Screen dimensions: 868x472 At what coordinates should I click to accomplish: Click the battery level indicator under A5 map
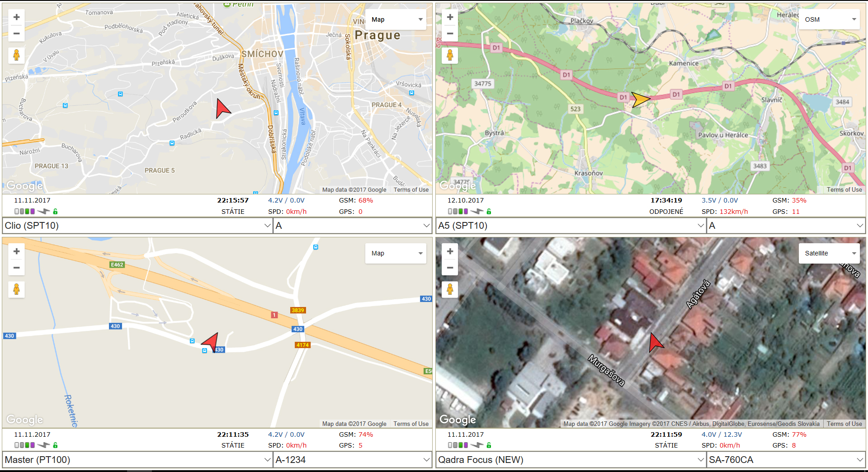tap(458, 211)
